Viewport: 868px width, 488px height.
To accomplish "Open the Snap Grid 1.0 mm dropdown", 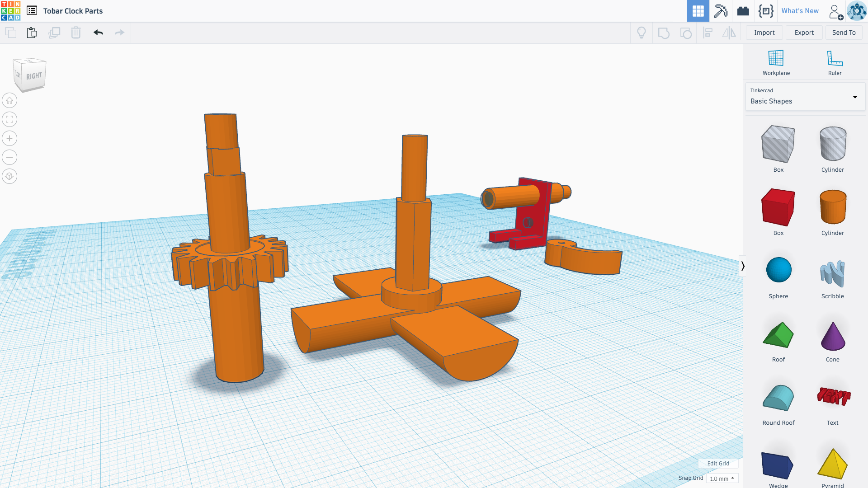I will pos(722,479).
